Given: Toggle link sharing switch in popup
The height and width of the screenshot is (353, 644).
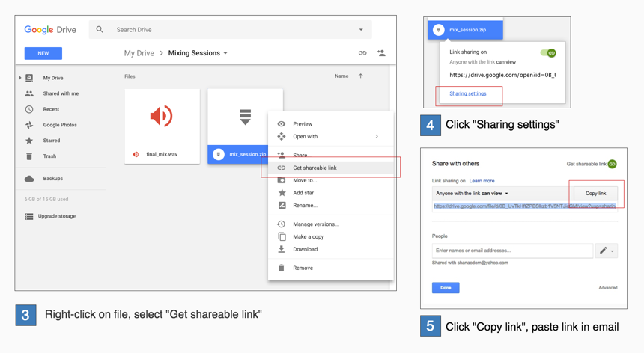Looking at the screenshot, I should [548, 53].
